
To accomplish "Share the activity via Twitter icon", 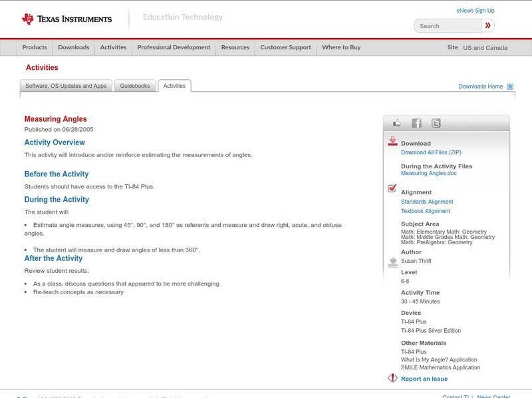I will [436, 123].
